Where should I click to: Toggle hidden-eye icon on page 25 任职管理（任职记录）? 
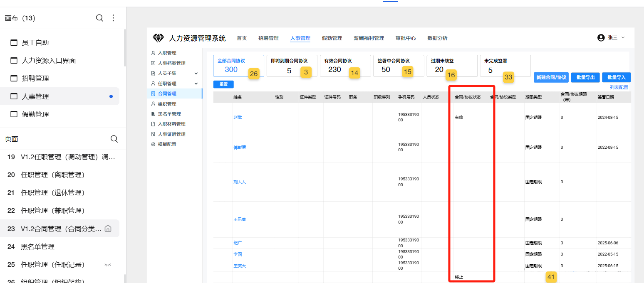coord(108,264)
